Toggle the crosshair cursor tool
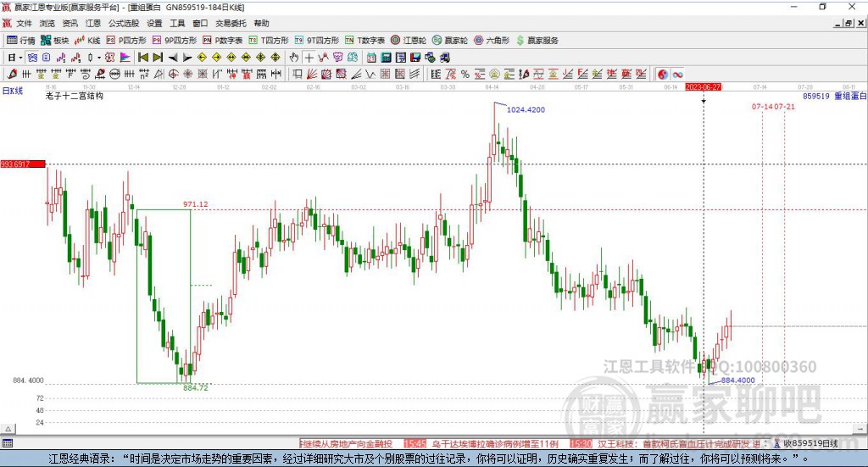This screenshot has height=467, width=868. 309,58
